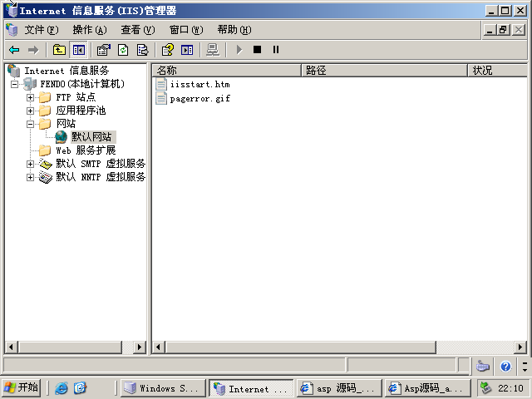Launch Internet Explorer from quick launch
The width and height of the screenshot is (532, 399).
pyautogui.click(x=62, y=388)
